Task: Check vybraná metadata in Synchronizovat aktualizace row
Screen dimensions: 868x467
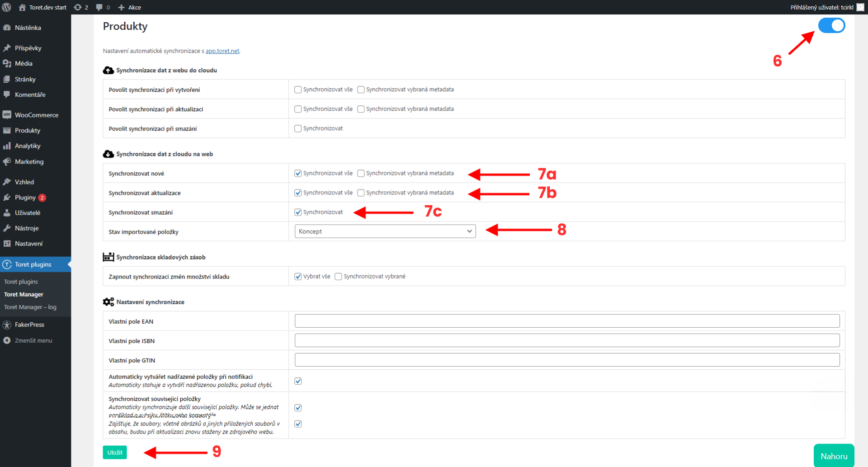Action: pos(361,193)
